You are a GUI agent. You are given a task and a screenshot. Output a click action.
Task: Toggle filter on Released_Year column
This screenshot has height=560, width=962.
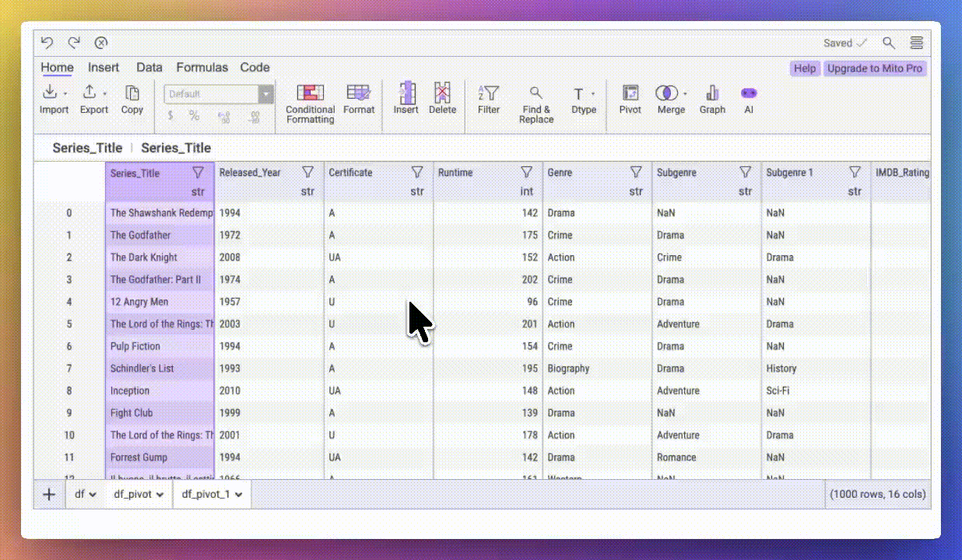(307, 172)
